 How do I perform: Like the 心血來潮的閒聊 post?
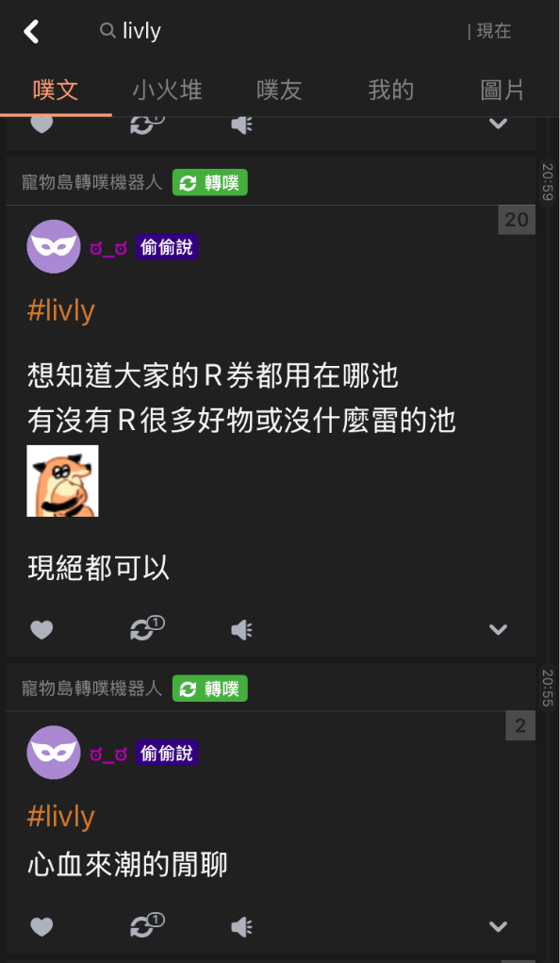pyautogui.click(x=41, y=927)
